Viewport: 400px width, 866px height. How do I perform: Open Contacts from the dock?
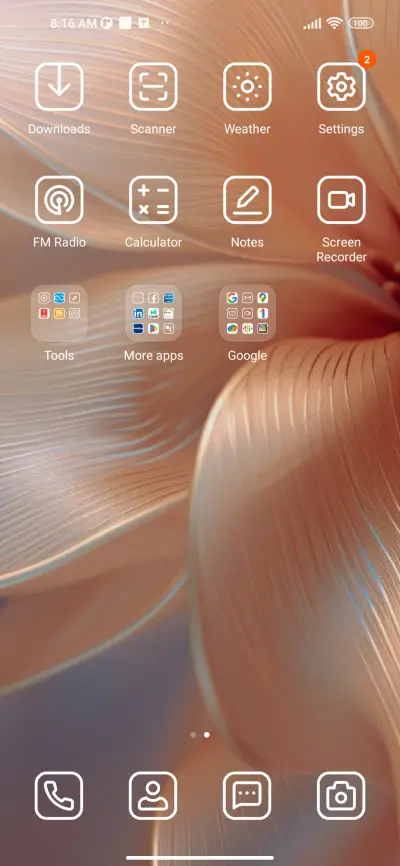coord(153,795)
